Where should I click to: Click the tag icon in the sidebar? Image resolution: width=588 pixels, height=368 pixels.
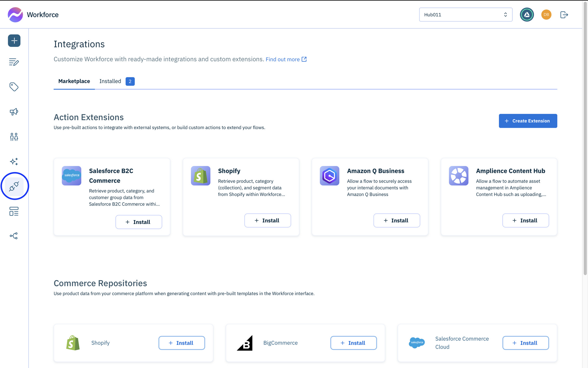pyautogui.click(x=14, y=87)
